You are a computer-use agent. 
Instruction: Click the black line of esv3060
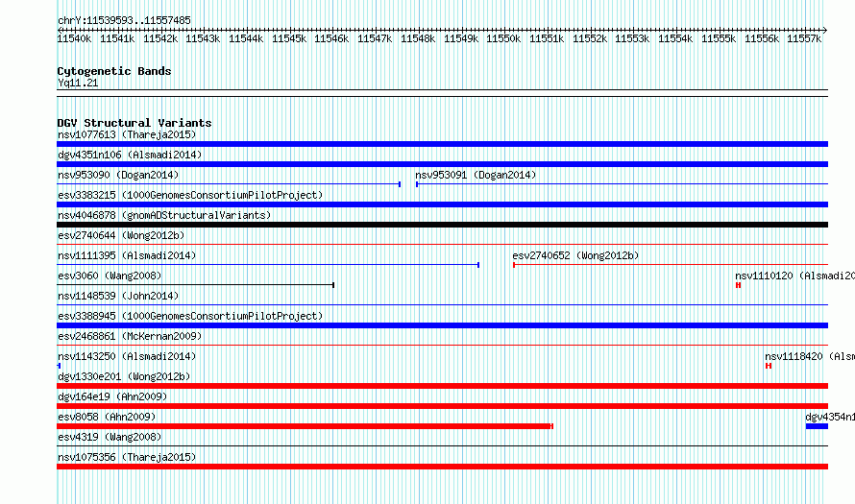pyautogui.click(x=195, y=285)
